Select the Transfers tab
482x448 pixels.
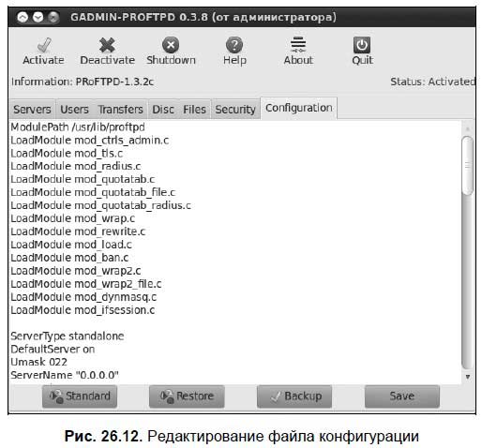pos(120,110)
